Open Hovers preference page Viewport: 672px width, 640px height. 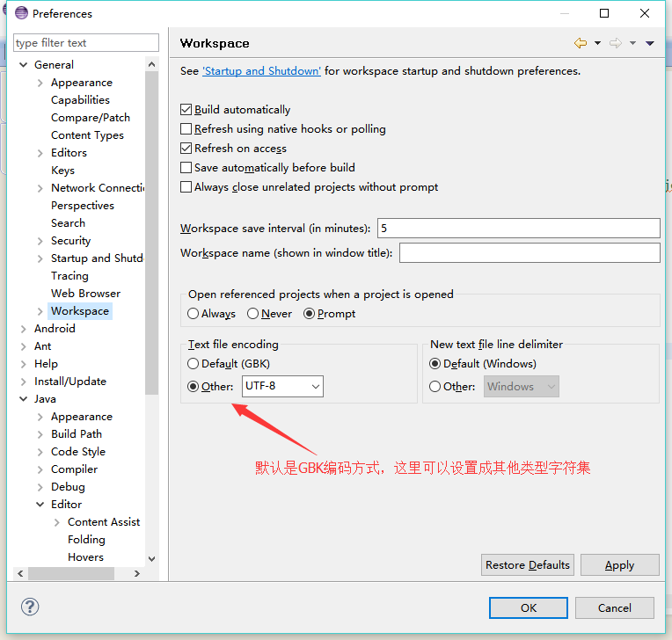pos(85,556)
